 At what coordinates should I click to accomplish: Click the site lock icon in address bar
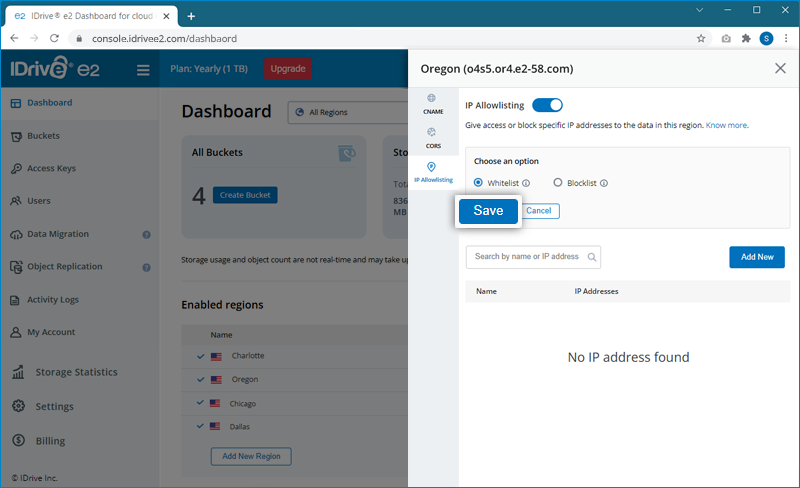tap(79, 39)
